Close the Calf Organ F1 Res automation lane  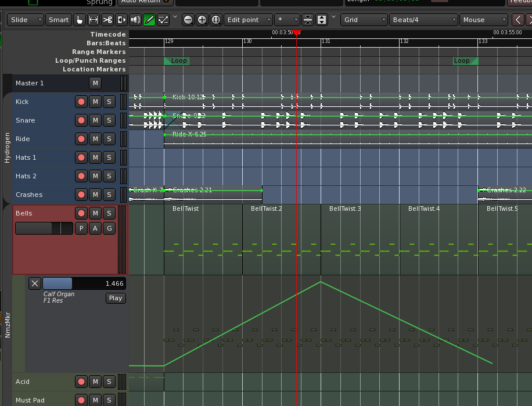point(35,283)
